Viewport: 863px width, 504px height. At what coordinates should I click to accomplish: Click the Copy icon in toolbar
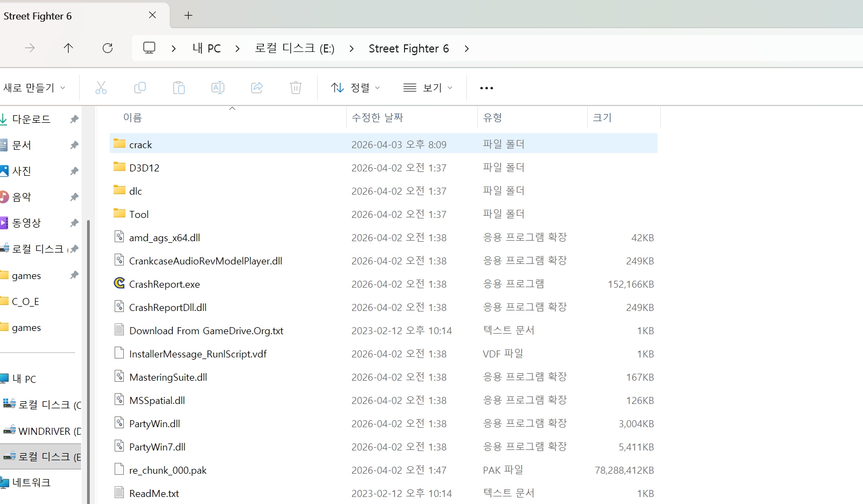(140, 88)
